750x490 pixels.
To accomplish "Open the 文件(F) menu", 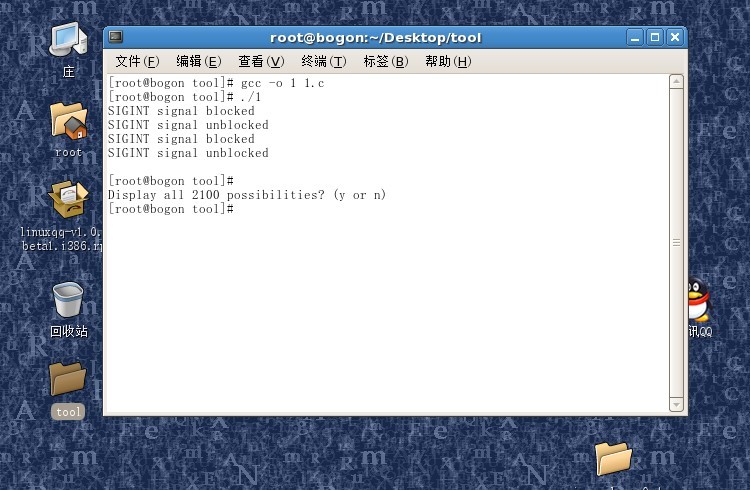I will click(137, 61).
